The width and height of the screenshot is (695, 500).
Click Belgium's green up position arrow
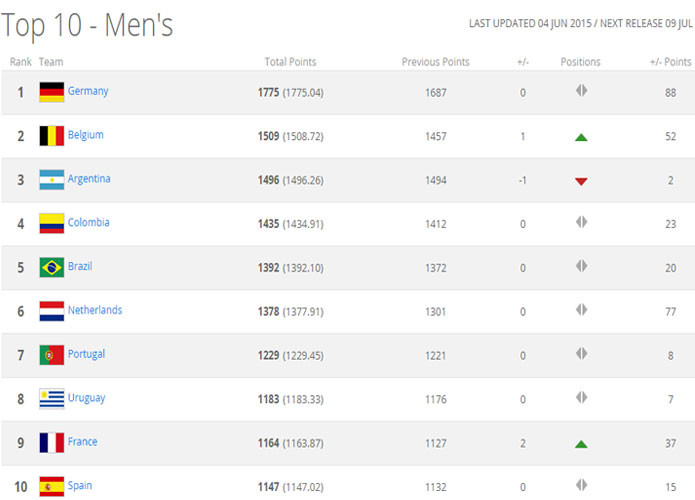pos(581,137)
